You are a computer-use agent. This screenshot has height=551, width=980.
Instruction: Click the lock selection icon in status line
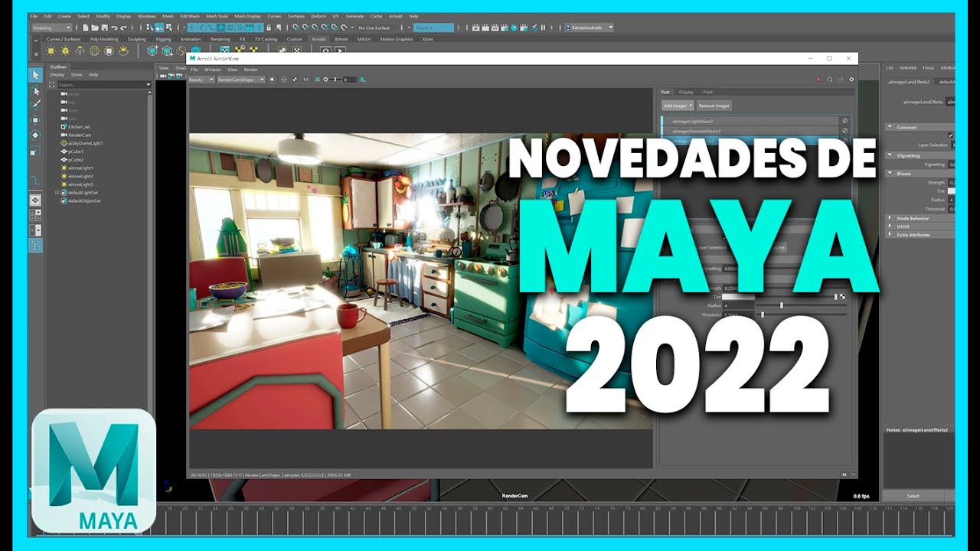[x=269, y=28]
